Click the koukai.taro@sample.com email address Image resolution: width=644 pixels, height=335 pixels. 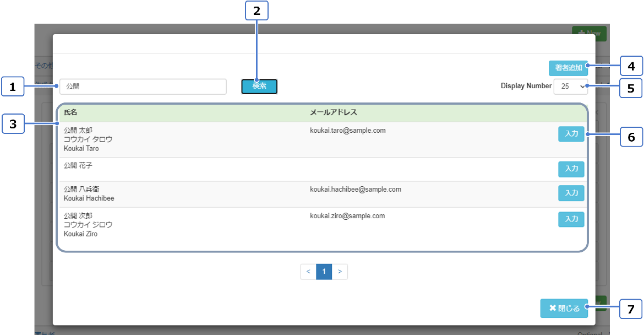pos(347,131)
